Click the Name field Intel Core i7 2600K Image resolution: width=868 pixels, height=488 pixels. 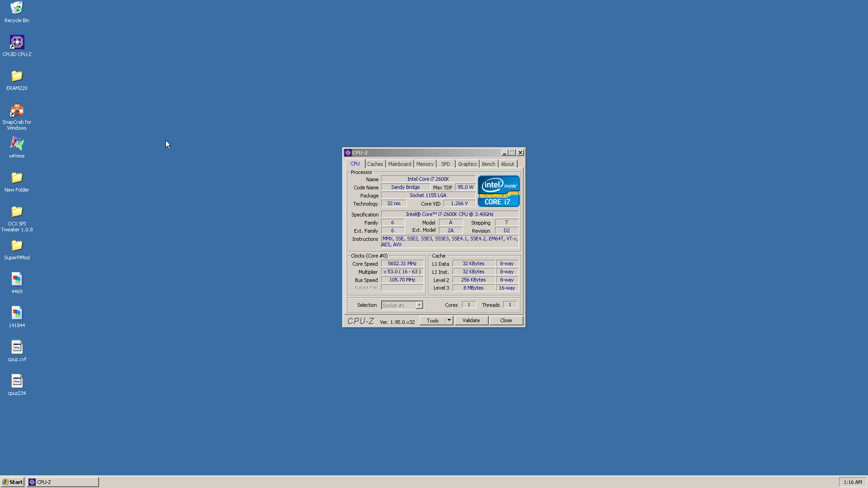[428, 179]
